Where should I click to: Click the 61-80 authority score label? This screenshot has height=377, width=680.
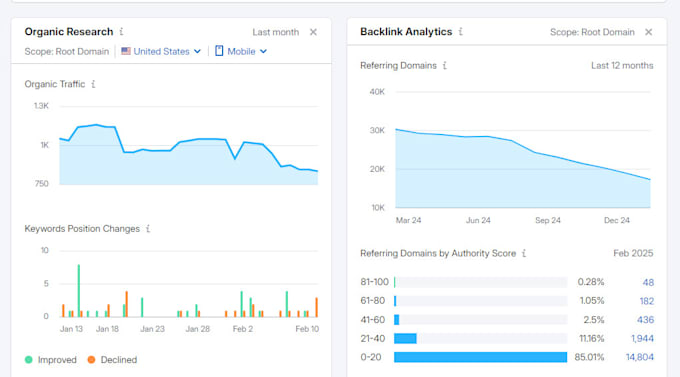pyautogui.click(x=373, y=301)
